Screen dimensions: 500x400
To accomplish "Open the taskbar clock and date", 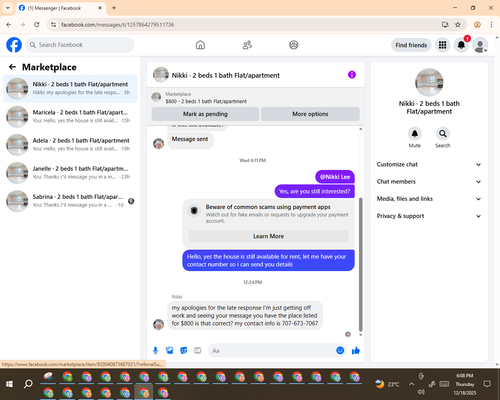I will point(465,384).
